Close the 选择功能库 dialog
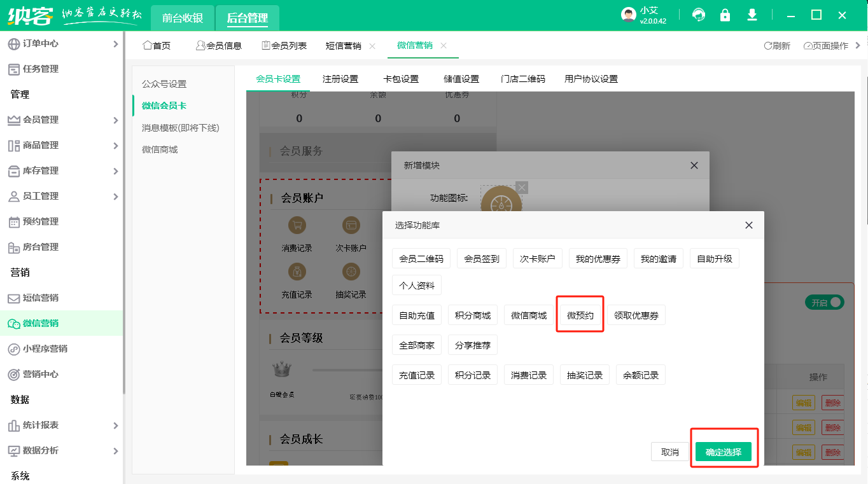The image size is (868, 484). pos(749,225)
